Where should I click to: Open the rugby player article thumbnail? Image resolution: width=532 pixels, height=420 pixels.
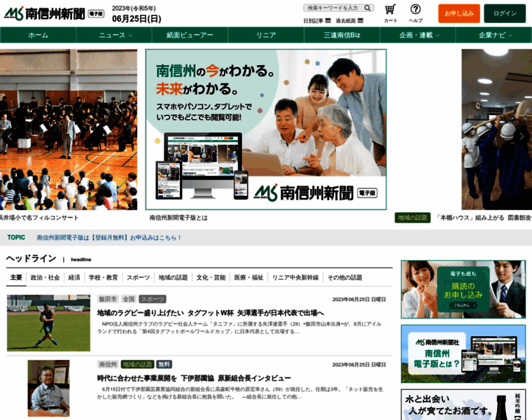tap(48, 323)
